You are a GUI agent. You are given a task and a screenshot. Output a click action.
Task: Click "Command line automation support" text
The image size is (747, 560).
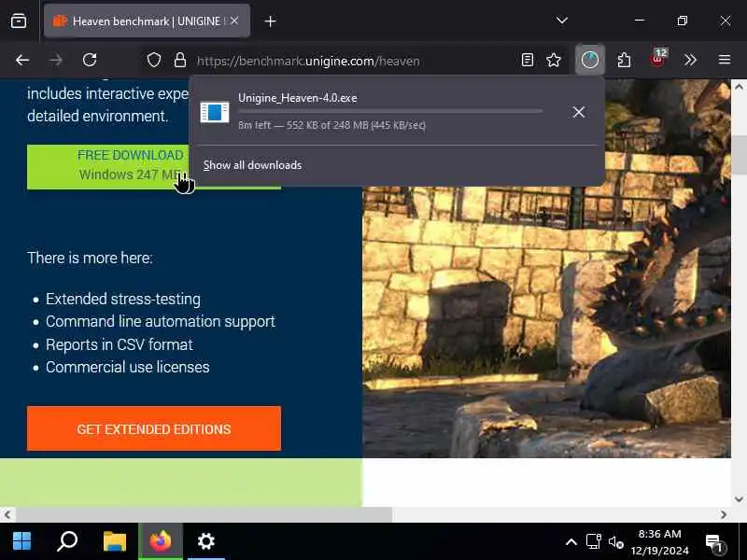161,321
